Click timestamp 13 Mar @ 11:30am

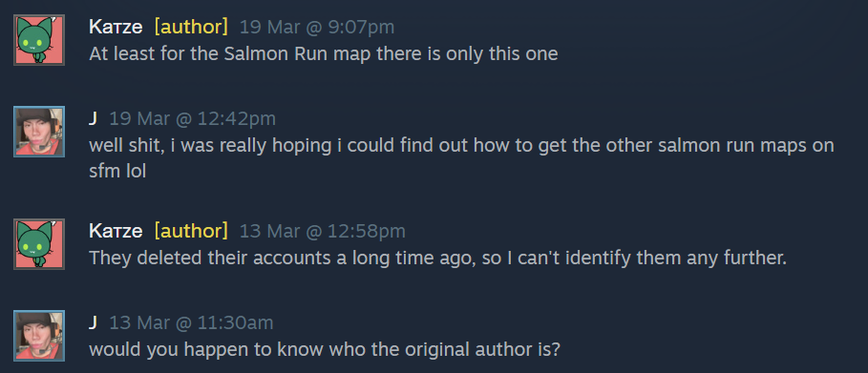click(191, 322)
